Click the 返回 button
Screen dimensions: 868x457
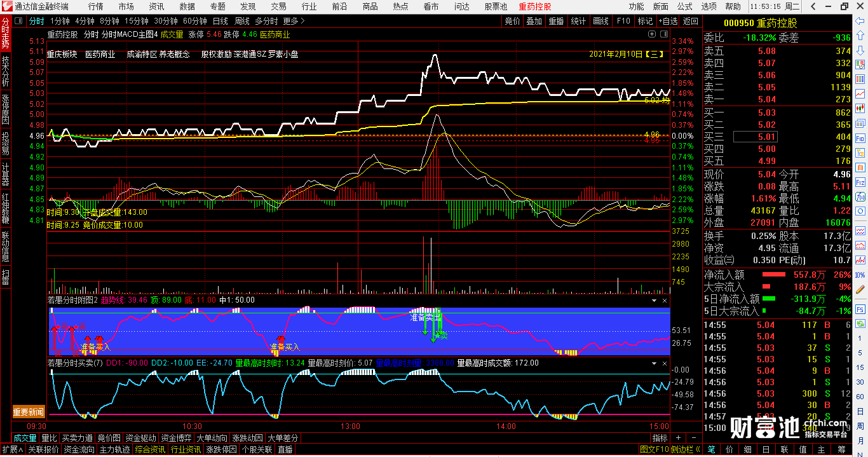coord(690,21)
